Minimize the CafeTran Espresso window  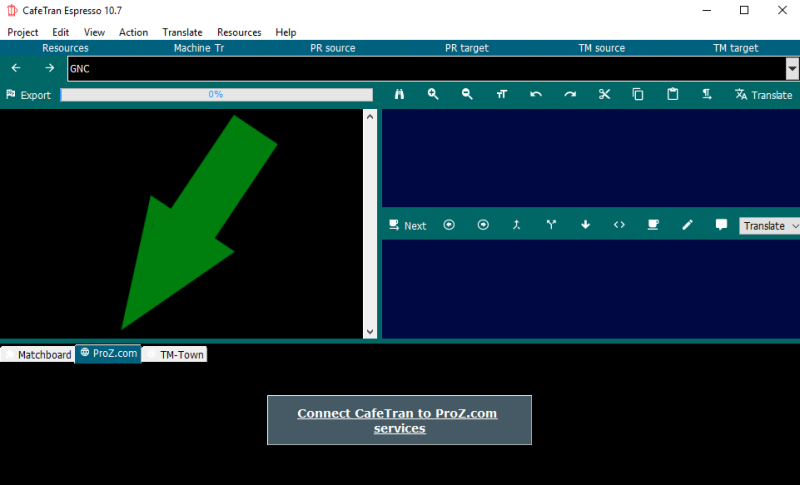pyautogui.click(x=707, y=10)
